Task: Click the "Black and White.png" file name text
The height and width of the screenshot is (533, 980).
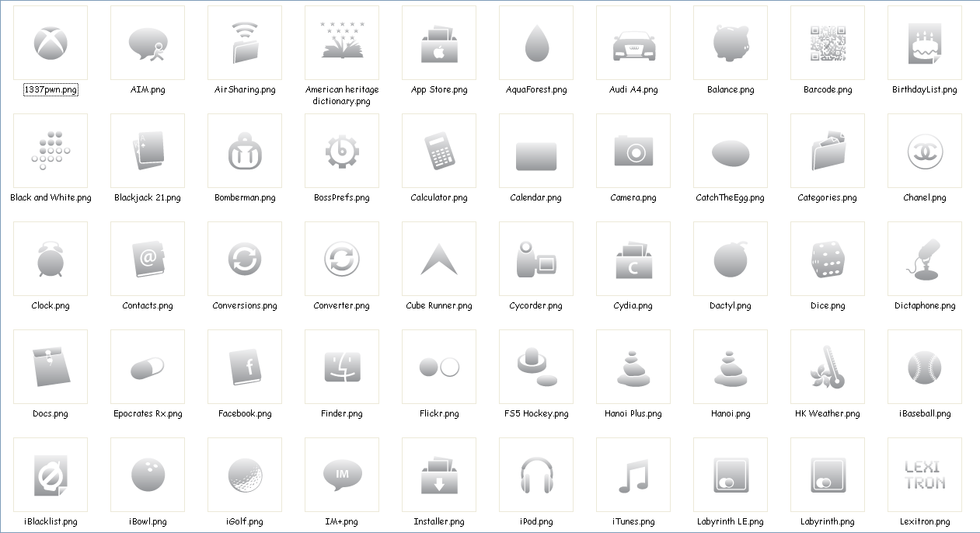Action: (51, 197)
